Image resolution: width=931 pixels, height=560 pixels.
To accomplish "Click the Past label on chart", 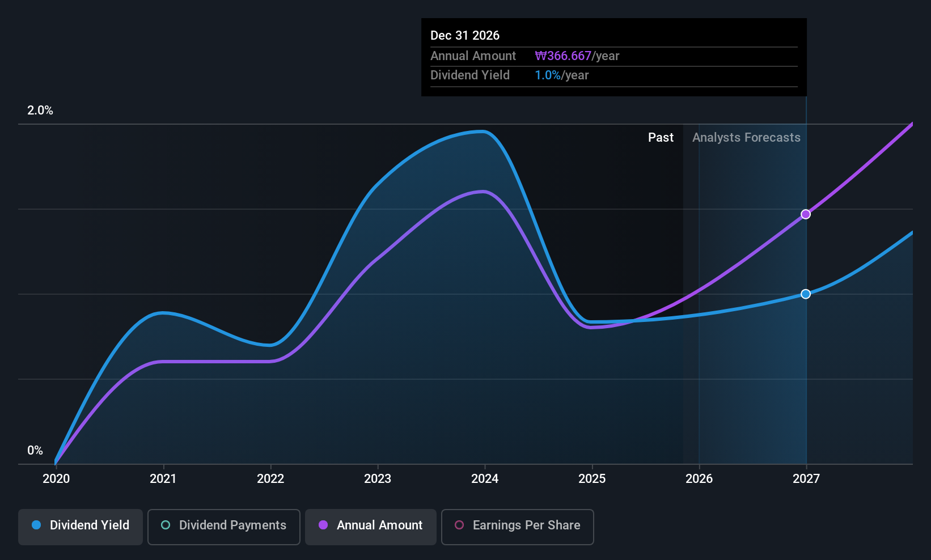I will coord(661,138).
